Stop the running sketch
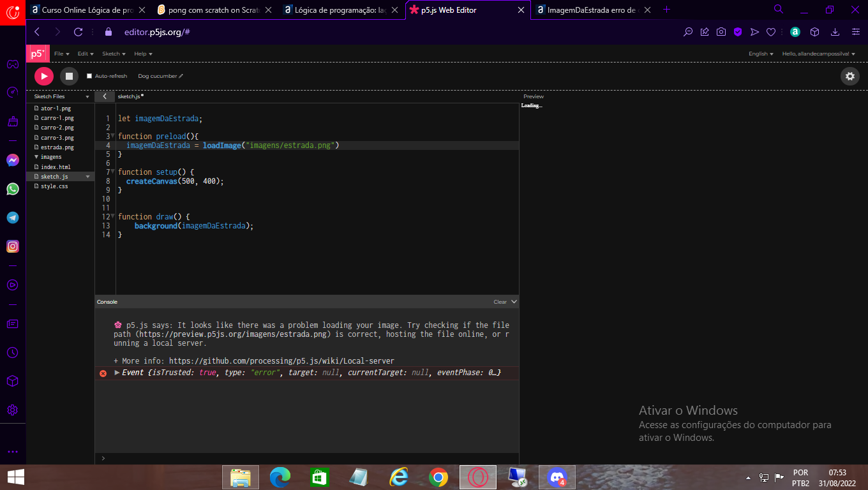868x490 pixels. click(69, 76)
